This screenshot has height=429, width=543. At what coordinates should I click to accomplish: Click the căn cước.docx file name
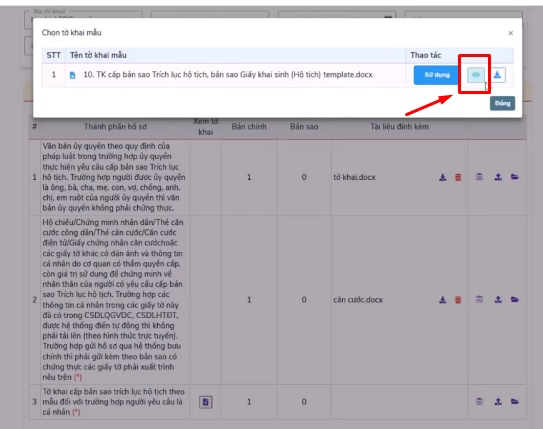coord(358,300)
